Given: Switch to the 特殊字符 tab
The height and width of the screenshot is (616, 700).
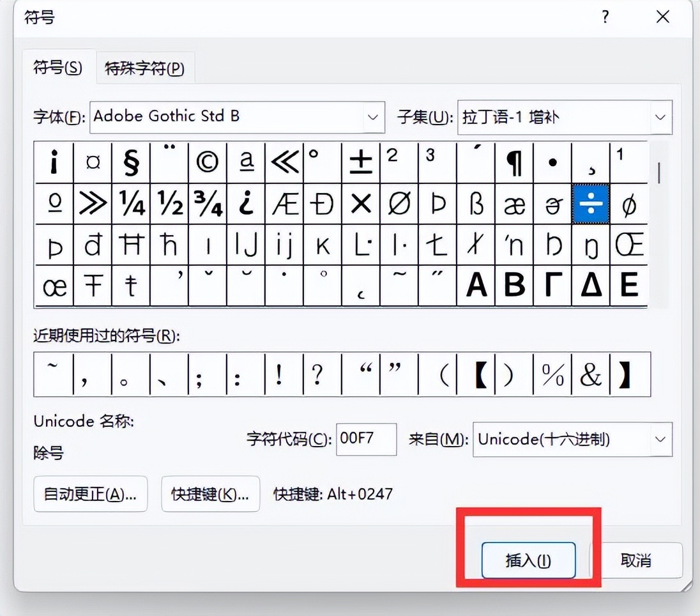Looking at the screenshot, I should click(144, 69).
